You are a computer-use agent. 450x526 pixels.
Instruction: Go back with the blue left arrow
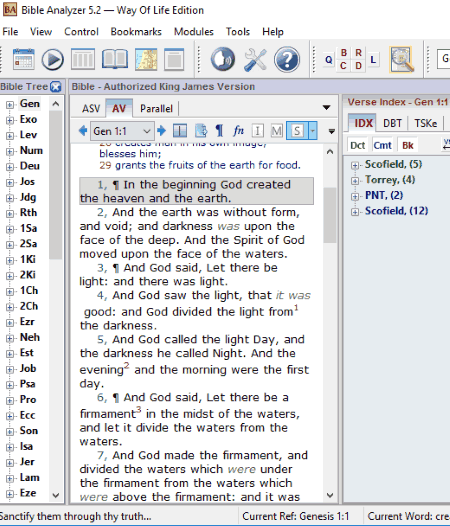(83, 130)
